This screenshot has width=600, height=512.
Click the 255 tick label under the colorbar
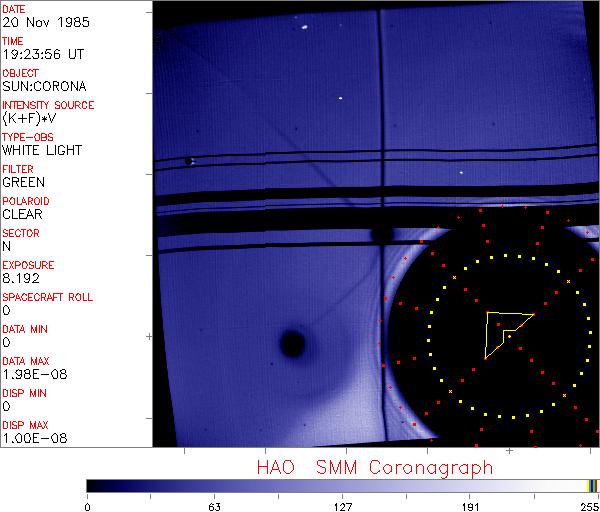pyautogui.click(x=588, y=506)
